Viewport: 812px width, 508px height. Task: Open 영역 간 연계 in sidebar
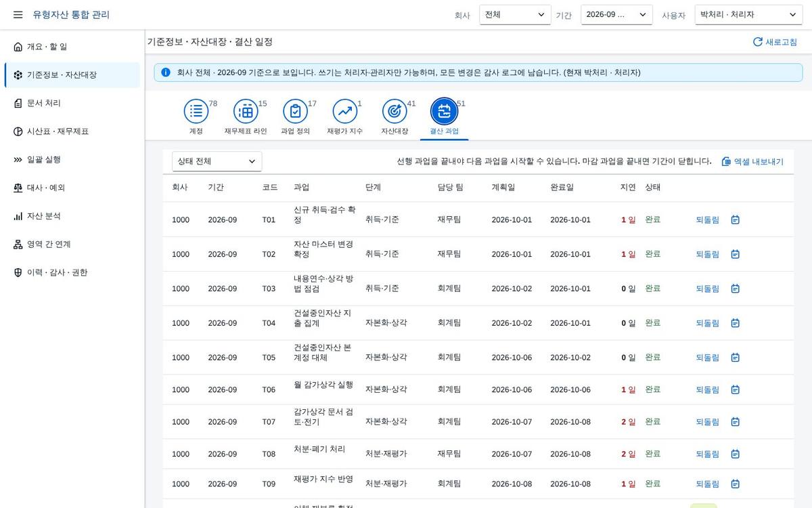(72, 245)
